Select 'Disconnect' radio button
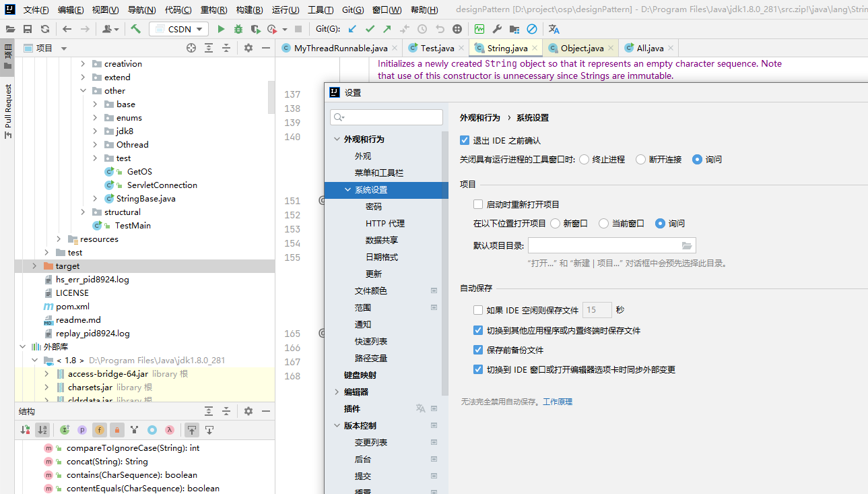This screenshot has height=494, width=868. pos(640,159)
